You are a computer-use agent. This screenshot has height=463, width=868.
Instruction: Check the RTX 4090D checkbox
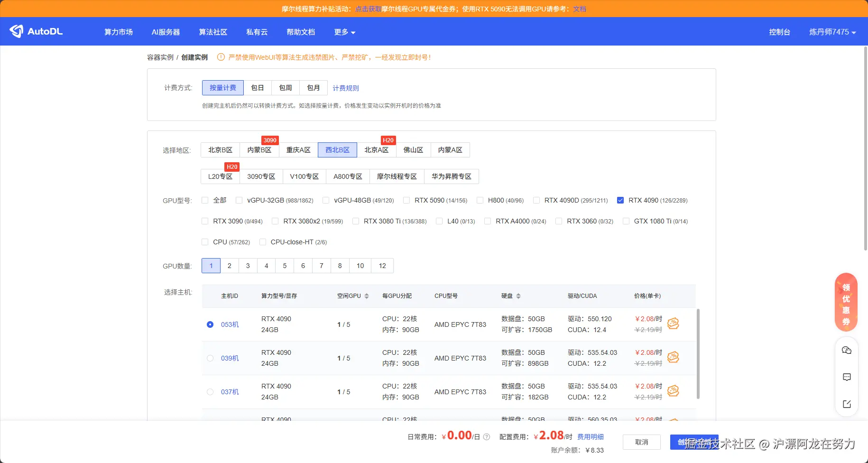coord(536,200)
